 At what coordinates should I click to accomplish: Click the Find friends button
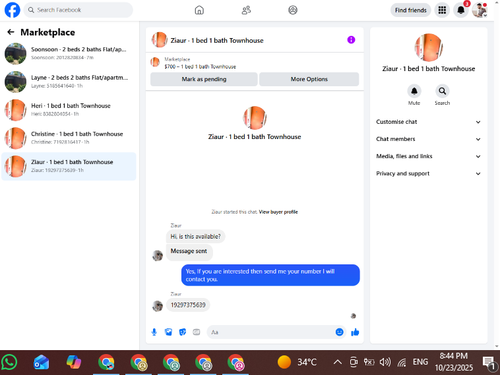[x=411, y=10]
